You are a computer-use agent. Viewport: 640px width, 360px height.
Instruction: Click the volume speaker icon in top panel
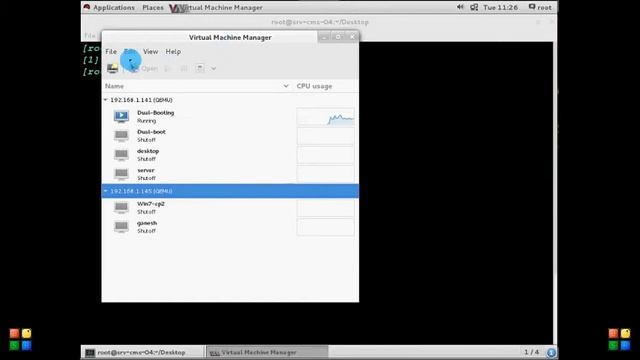tap(460, 7)
